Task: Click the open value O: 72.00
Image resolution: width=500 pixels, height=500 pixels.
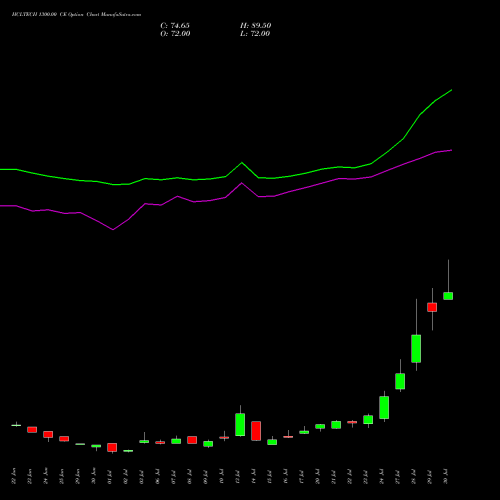Action: point(175,34)
